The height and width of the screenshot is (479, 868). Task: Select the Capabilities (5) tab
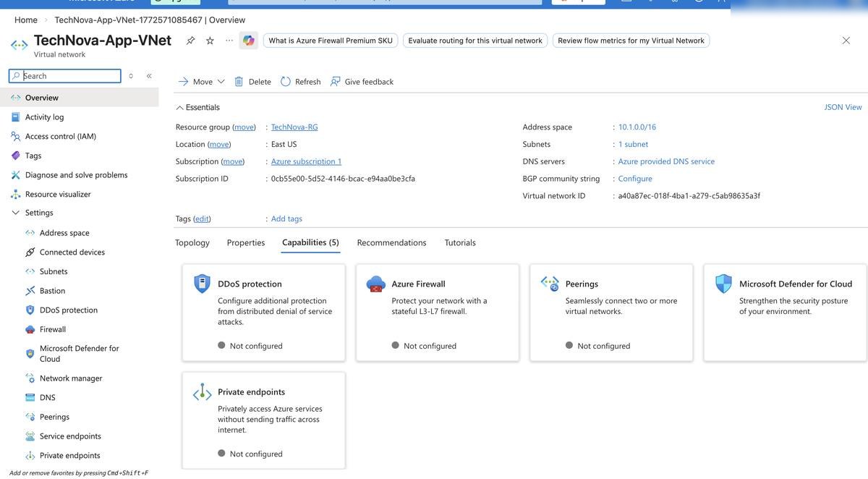[x=310, y=242]
